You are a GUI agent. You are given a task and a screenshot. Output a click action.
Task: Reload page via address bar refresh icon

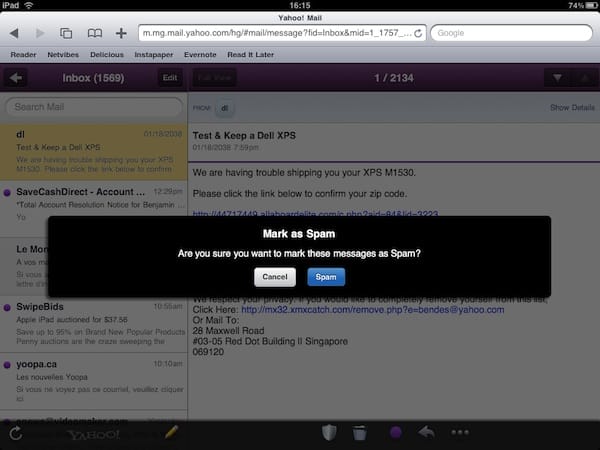417,33
